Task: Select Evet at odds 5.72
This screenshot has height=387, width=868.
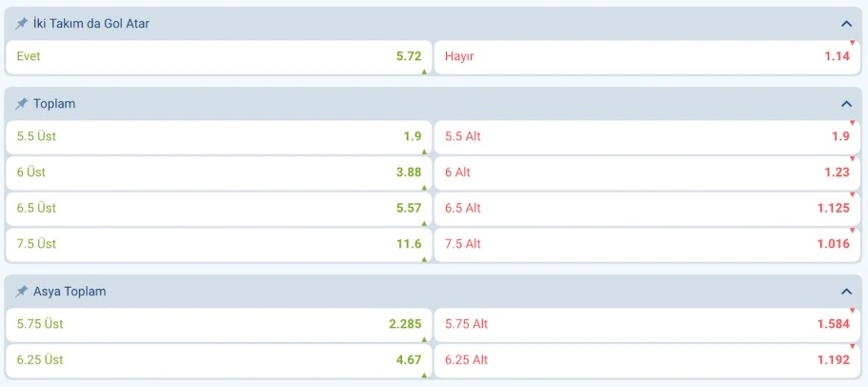Action: [218, 57]
